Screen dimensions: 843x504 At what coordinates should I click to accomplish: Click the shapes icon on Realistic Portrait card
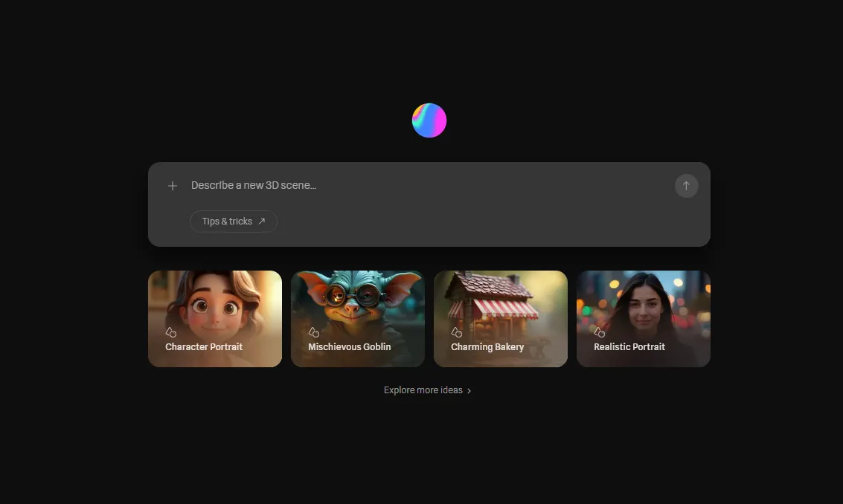600,332
